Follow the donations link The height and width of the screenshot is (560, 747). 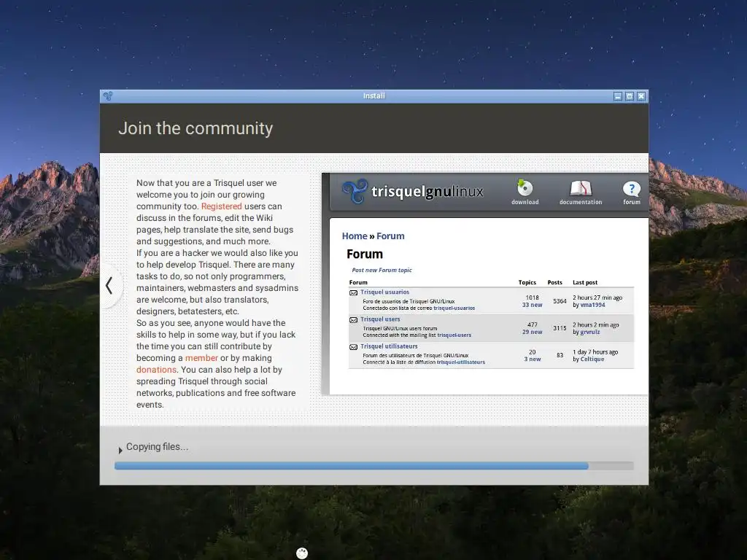pyautogui.click(x=156, y=370)
